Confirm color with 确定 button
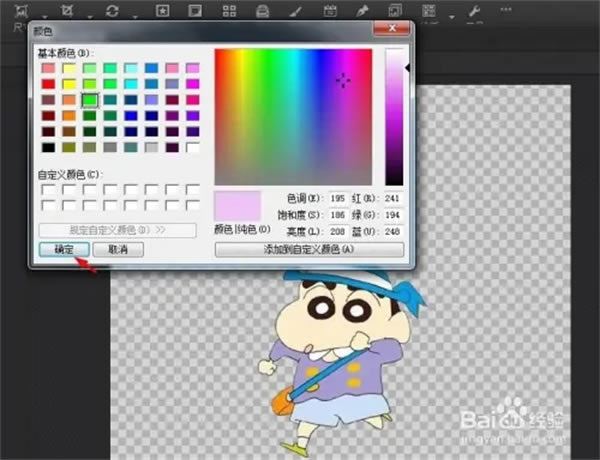 pyautogui.click(x=64, y=250)
